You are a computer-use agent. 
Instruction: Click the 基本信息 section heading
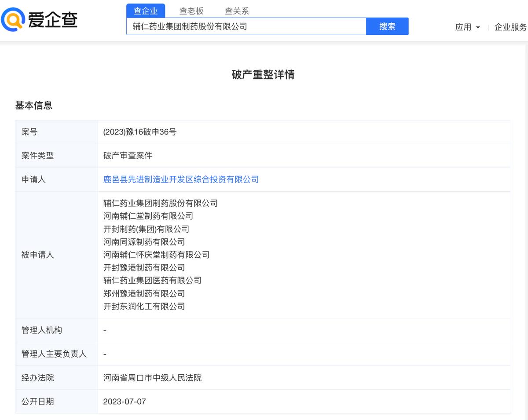(34, 106)
